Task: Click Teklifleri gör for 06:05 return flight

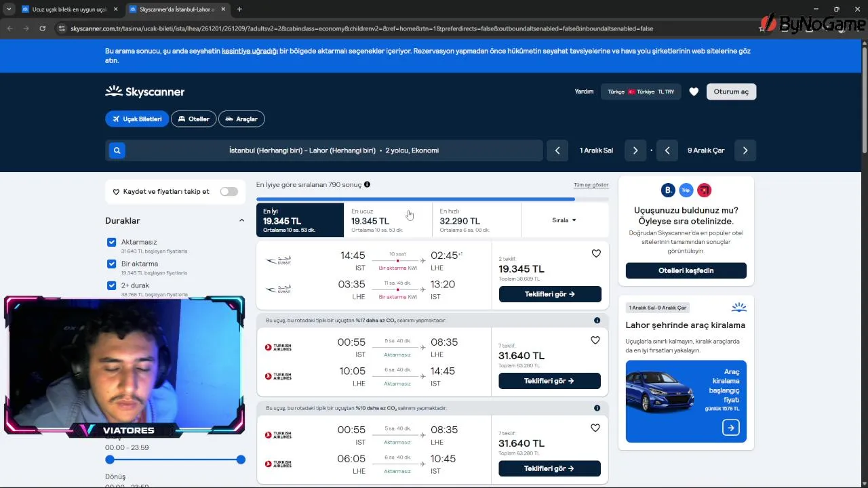Action: coord(549,468)
